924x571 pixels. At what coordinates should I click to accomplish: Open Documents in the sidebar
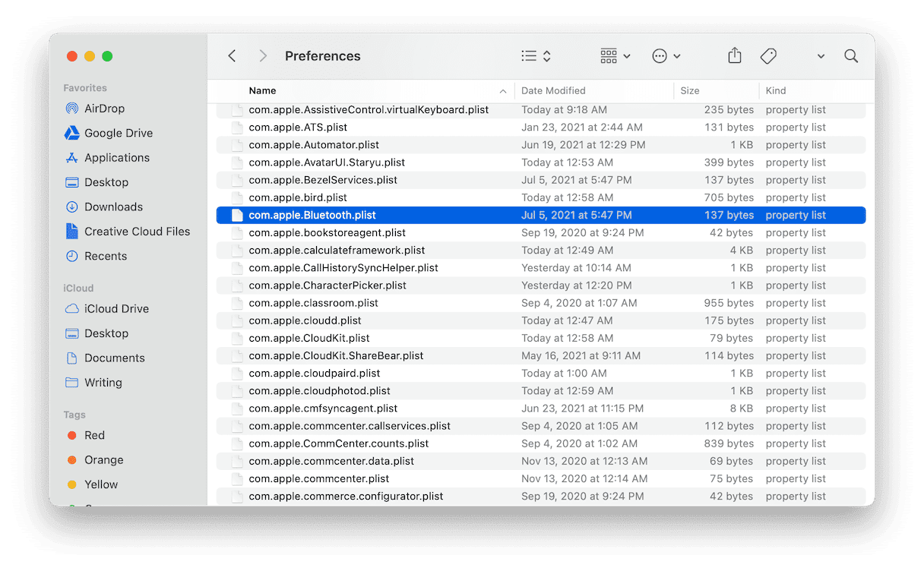[x=114, y=358]
